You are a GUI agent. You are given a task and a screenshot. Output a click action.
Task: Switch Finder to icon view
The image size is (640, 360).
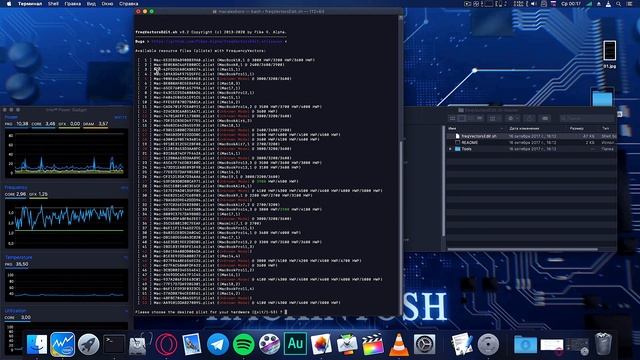pos(452,118)
